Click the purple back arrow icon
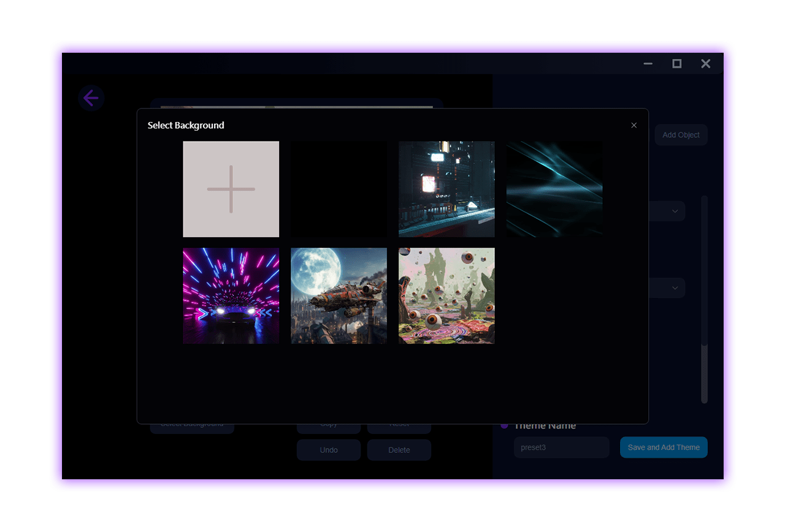The image size is (785, 532). (x=91, y=98)
